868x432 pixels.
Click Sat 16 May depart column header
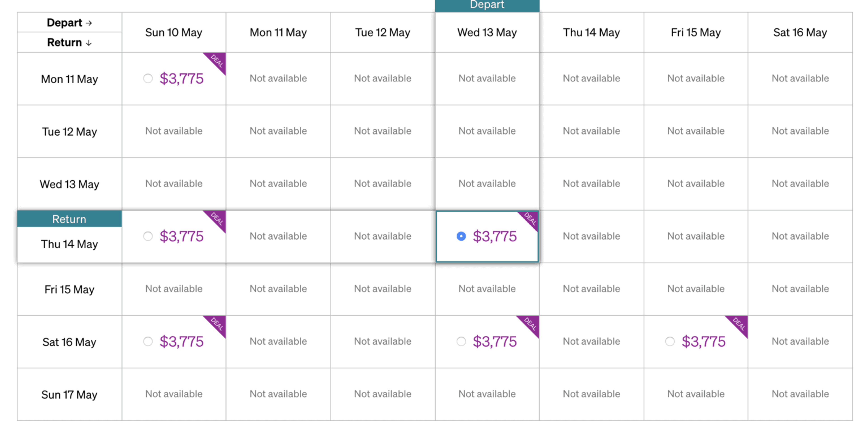coord(800,33)
